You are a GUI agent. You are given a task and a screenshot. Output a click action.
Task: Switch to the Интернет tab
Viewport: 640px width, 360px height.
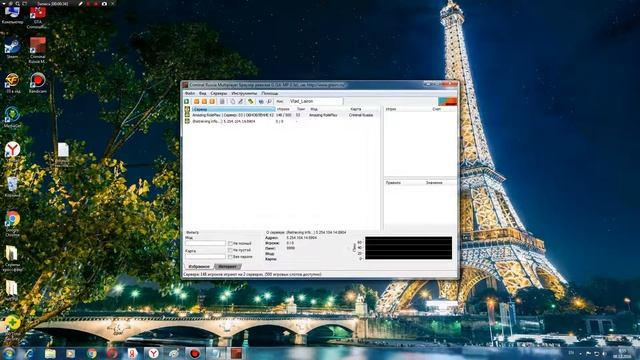227,267
